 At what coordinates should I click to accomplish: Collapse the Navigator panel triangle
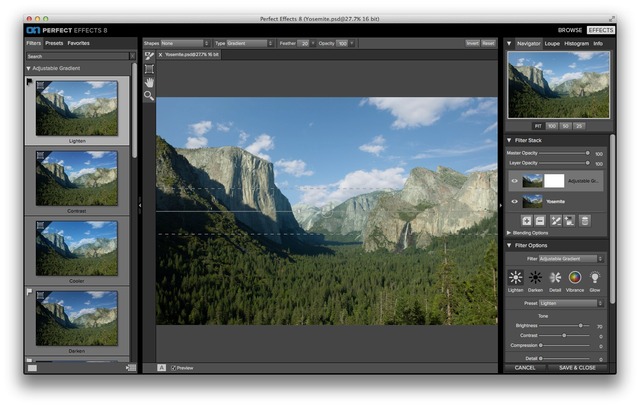509,43
